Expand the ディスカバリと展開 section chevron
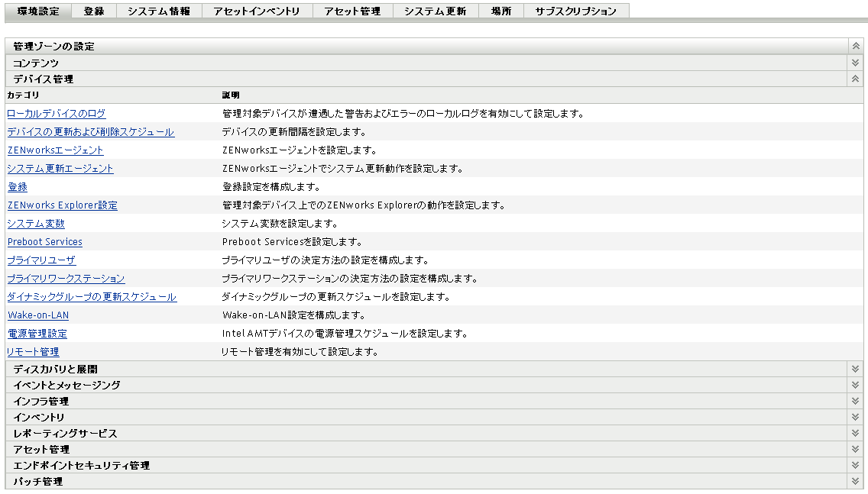 point(855,369)
